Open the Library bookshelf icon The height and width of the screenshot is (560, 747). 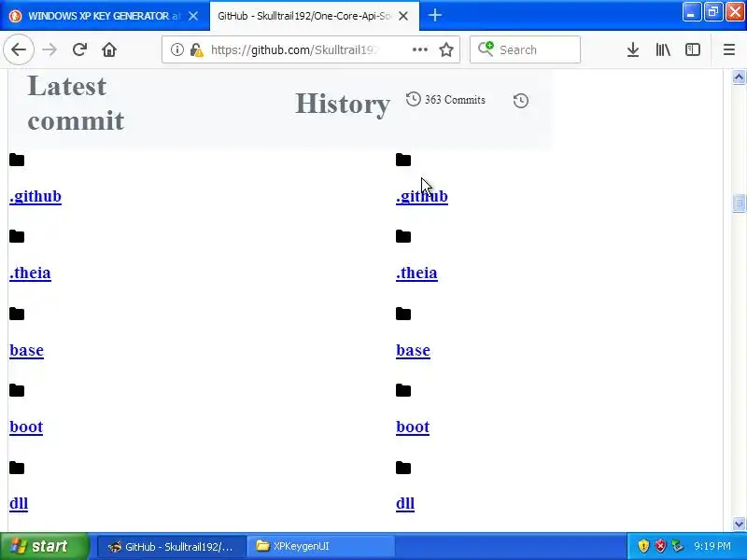click(663, 49)
